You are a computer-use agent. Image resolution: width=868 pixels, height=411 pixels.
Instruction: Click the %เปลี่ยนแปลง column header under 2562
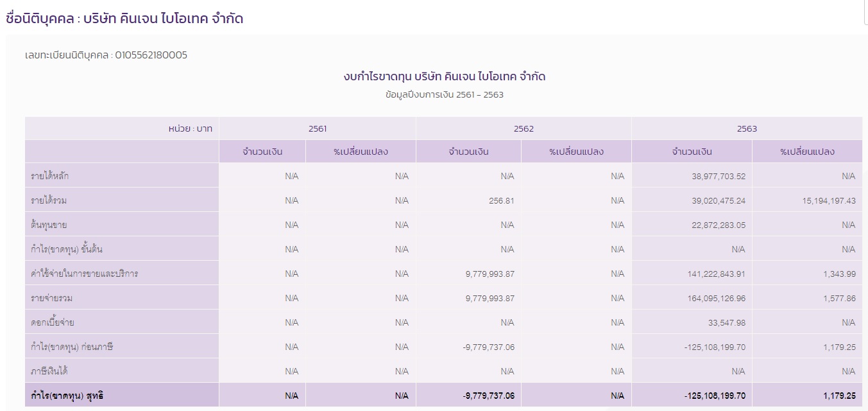click(x=576, y=151)
